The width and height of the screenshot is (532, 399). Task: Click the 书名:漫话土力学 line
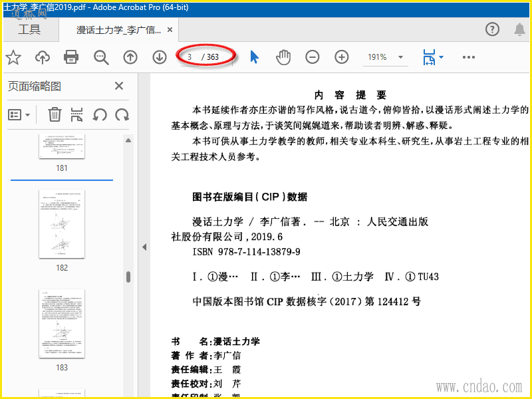tap(215, 341)
